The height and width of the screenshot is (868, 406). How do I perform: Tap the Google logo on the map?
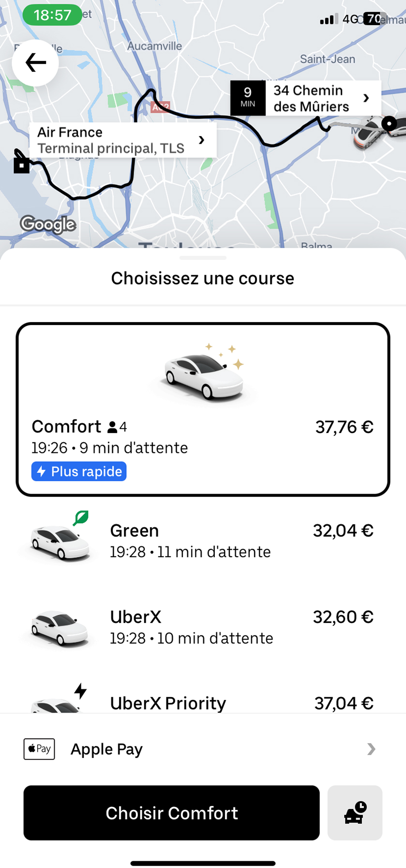(x=48, y=224)
